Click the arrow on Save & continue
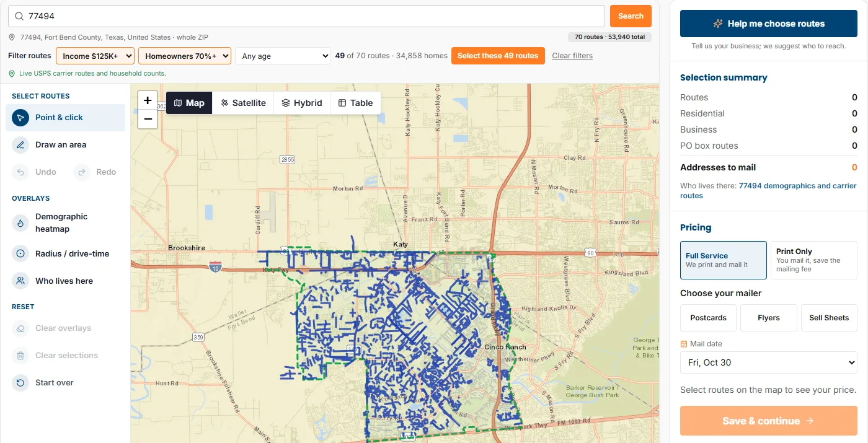This screenshot has height=443, width=868. 810,421
